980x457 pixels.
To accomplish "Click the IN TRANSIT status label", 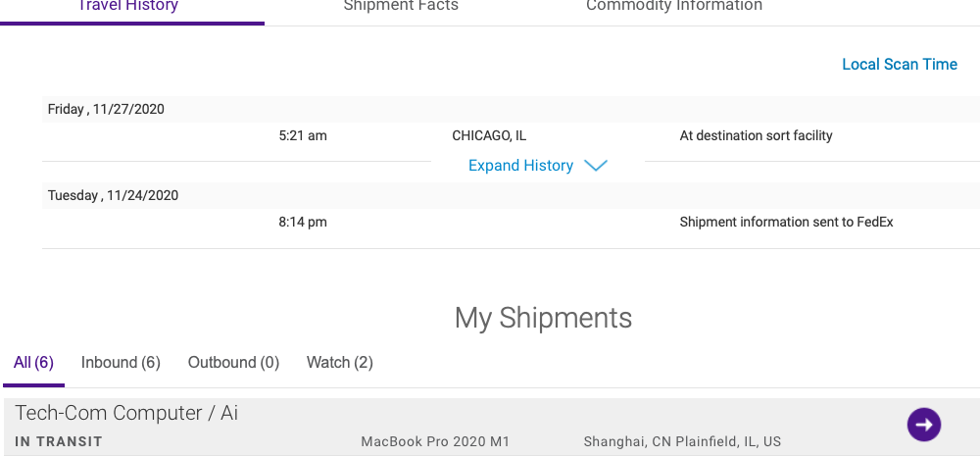I will coord(59,442).
